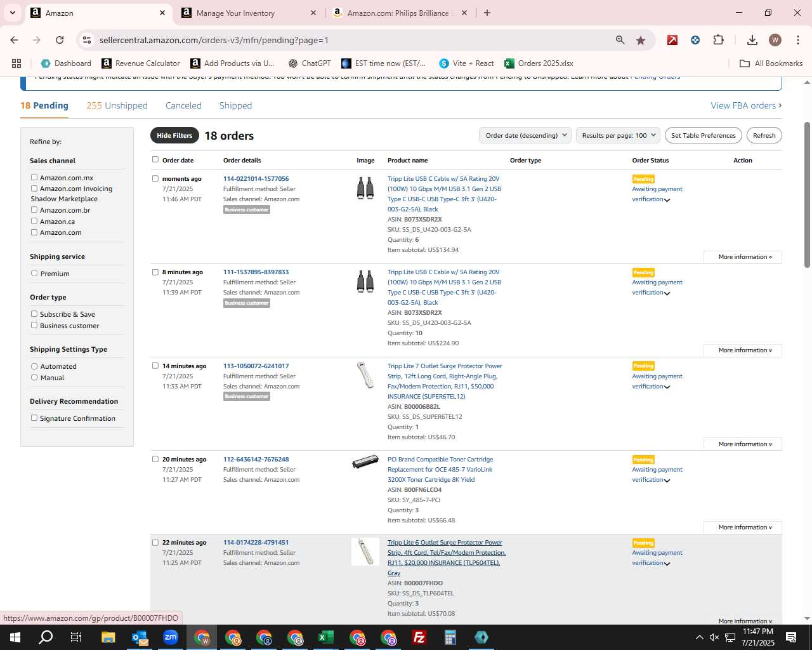Select order 114-0221014-1577056 row checkbox

[x=155, y=178]
